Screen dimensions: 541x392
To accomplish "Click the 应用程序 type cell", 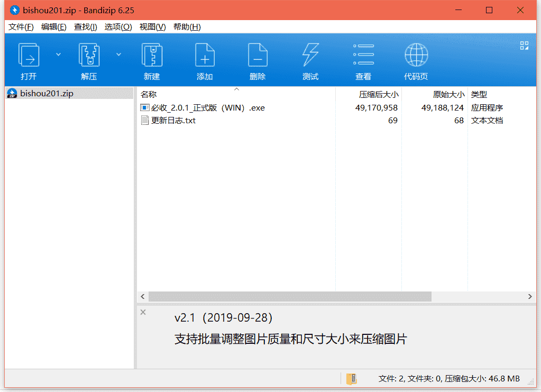I will click(487, 108).
